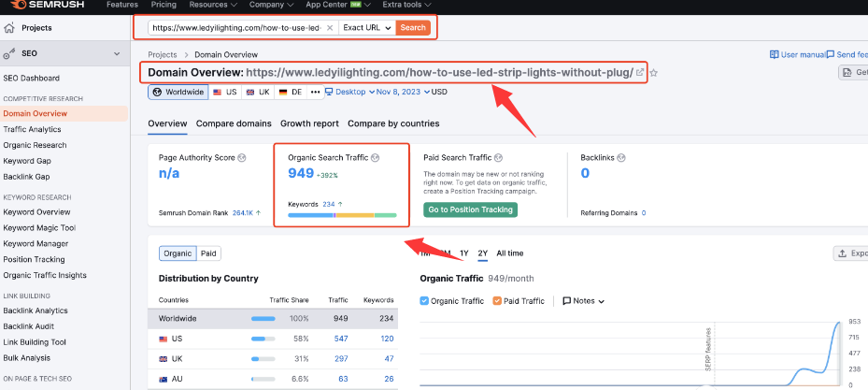
Task: Switch to Organic view
Action: click(178, 253)
